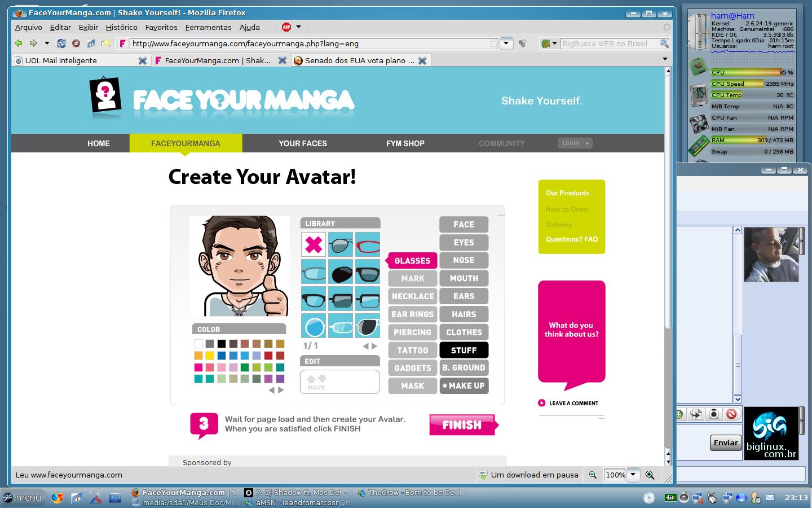The width and height of the screenshot is (812, 508).
Task: Open the back/forward history dropdown arrow
Action: [47, 43]
